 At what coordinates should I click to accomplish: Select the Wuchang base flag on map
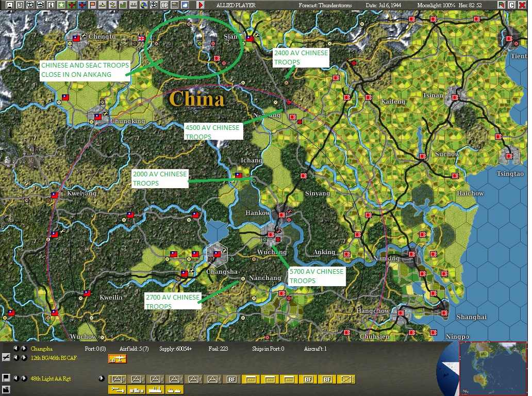pyautogui.click(x=271, y=234)
